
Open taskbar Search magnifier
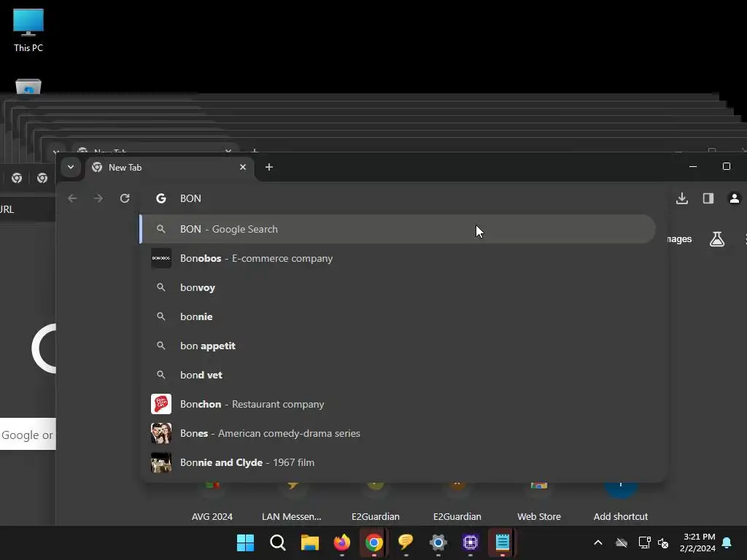pyautogui.click(x=278, y=542)
